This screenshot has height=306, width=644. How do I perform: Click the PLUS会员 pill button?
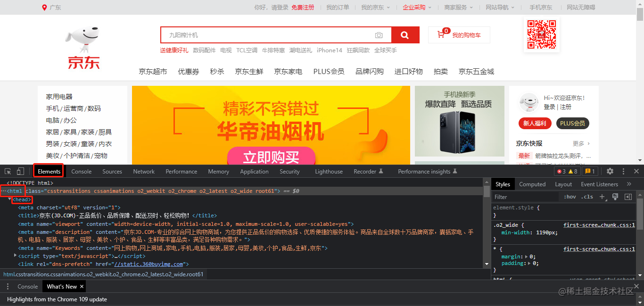tap(573, 124)
